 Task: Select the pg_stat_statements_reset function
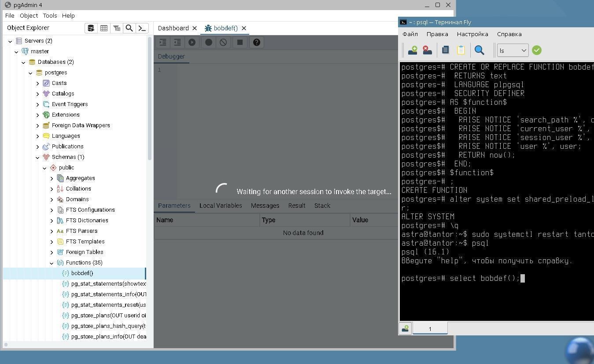[108, 305]
